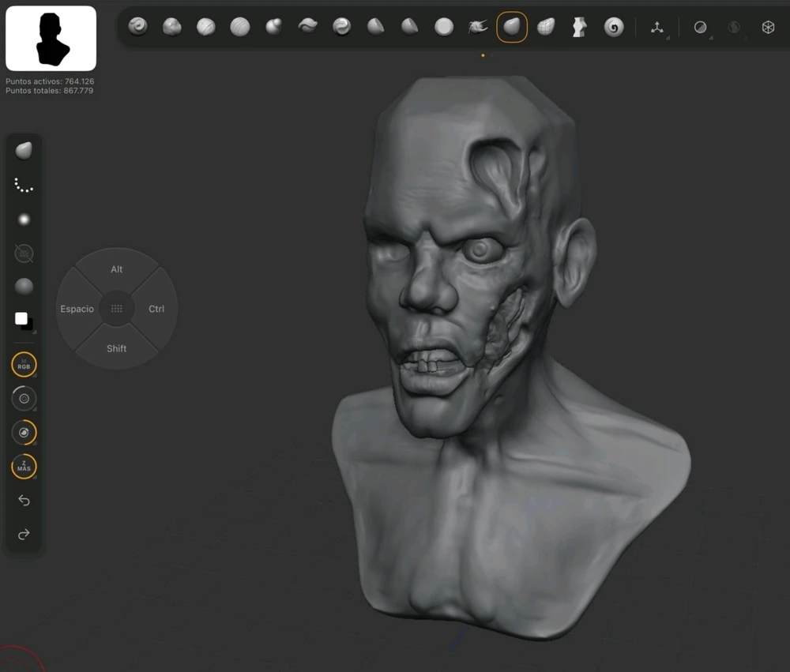Expand the gizmo transform options in toolbar

click(657, 28)
